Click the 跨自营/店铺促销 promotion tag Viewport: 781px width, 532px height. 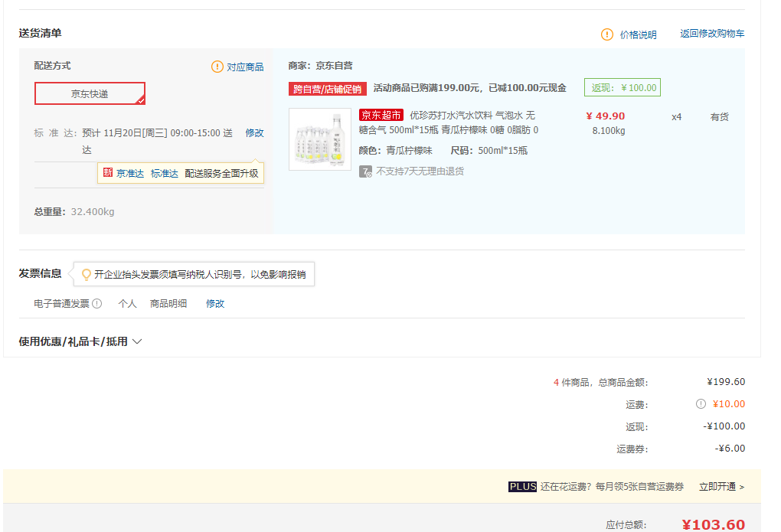328,89
